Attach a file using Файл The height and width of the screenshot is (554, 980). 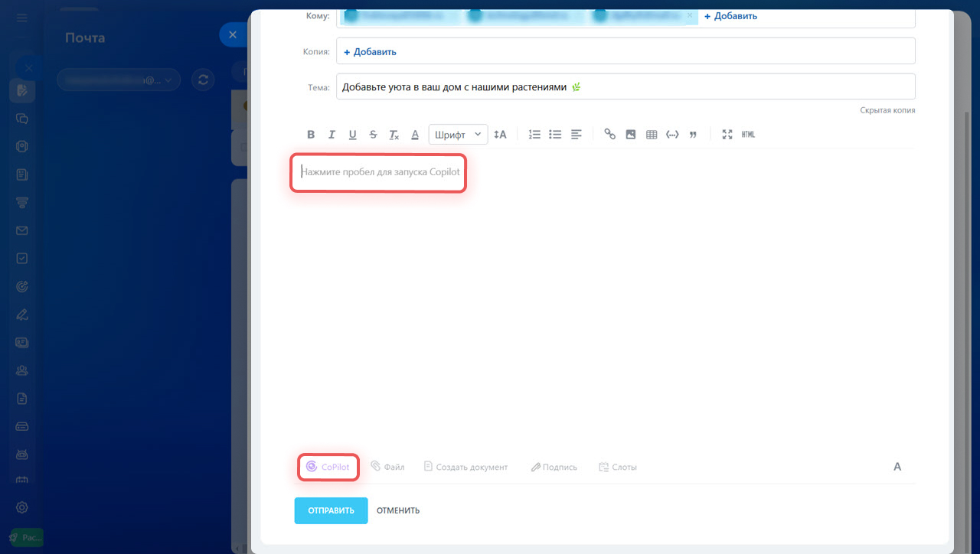click(x=387, y=467)
